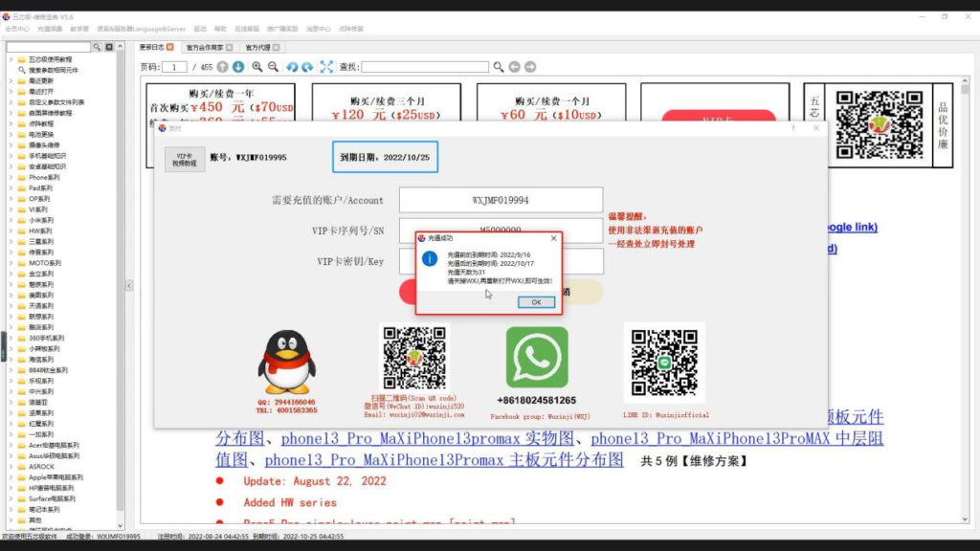Select the 8848 series tree folder
The image size is (980, 551).
click(x=48, y=370)
